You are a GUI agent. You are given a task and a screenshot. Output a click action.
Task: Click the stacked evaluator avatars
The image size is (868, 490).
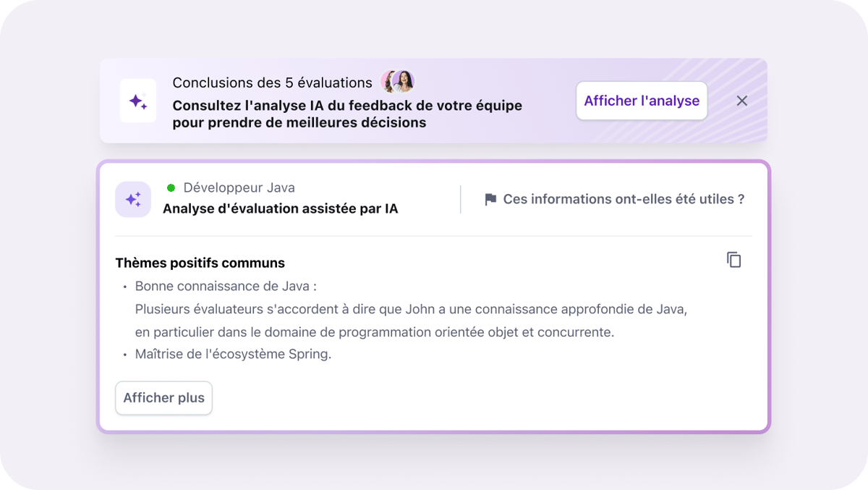pos(396,82)
